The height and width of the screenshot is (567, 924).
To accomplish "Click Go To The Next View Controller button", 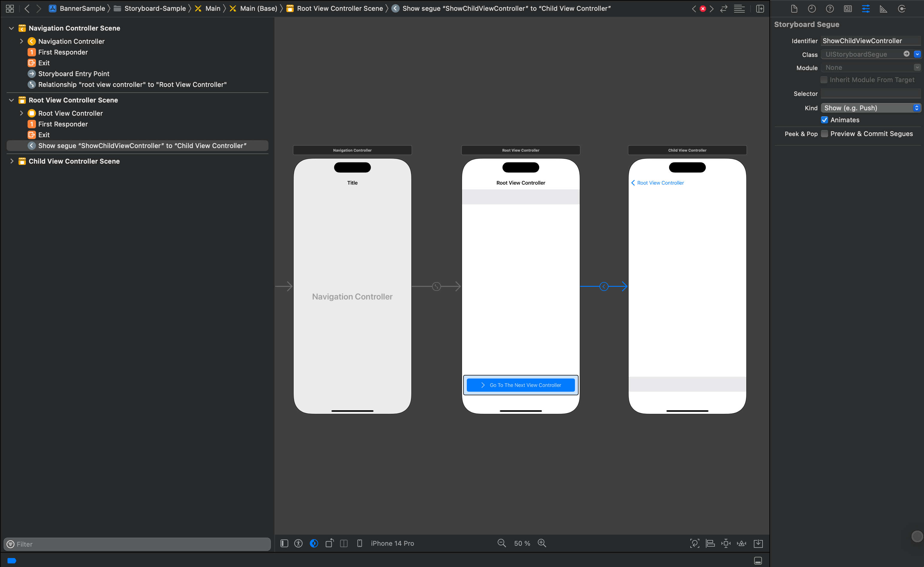I will [520, 385].
